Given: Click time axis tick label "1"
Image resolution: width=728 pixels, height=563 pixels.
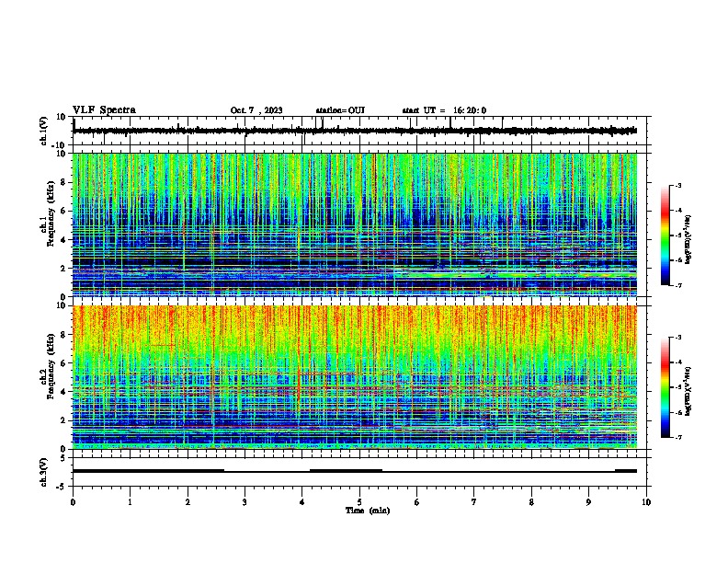Looking at the screenshot, I should tap(130, 502).
